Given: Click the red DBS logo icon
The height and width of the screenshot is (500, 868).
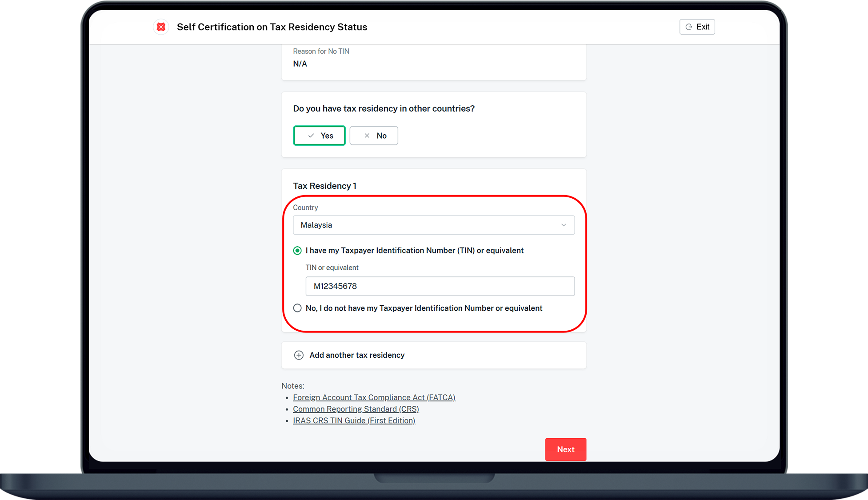Looking at the screenshot, I should [161, 27].
